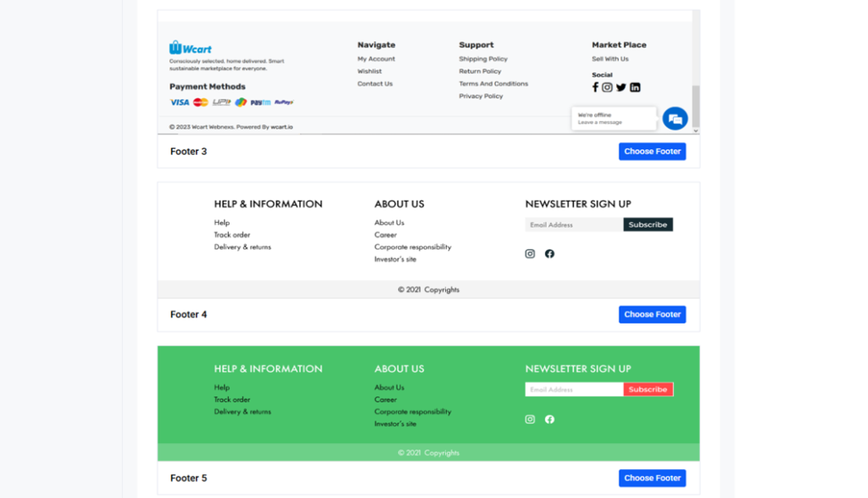Open the Return Policy link under Support
The image size is (868, 498).
(480, 71)
